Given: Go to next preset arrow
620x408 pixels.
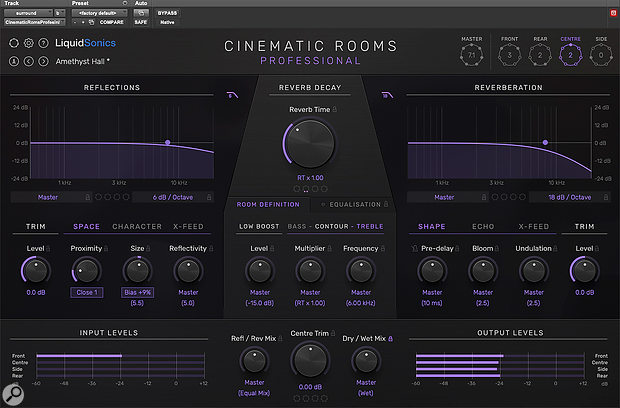Looking at the screenshot, I should click(x=43, y=61).
